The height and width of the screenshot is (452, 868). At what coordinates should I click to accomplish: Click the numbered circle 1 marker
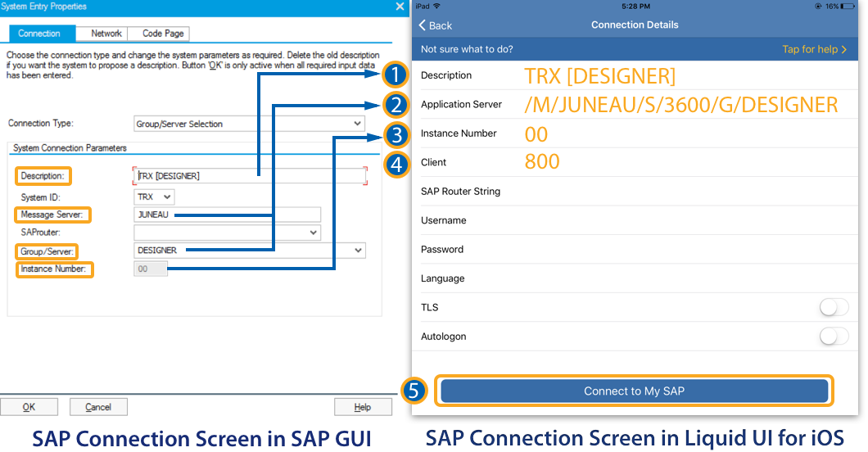pyautogui.click(x=396, y=76)
